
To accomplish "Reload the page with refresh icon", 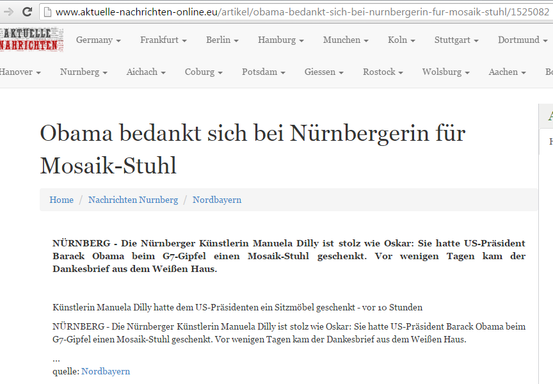I will (27, 12).
